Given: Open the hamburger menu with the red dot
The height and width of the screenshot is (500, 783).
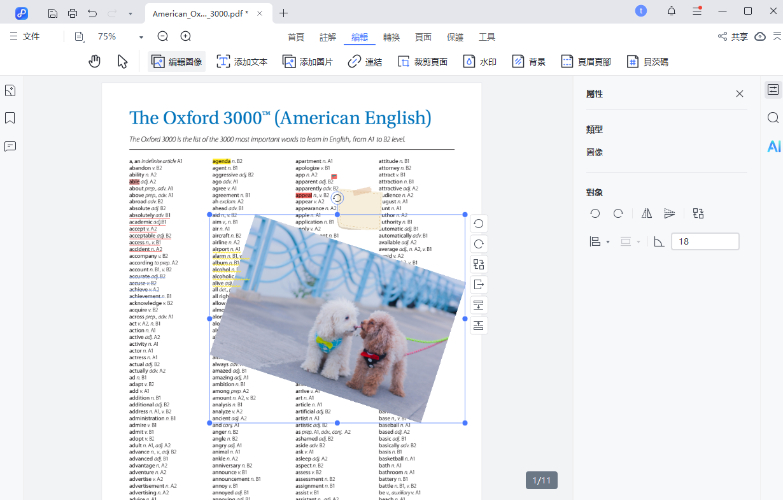Looking at the screenshot, I should (698, 11).
